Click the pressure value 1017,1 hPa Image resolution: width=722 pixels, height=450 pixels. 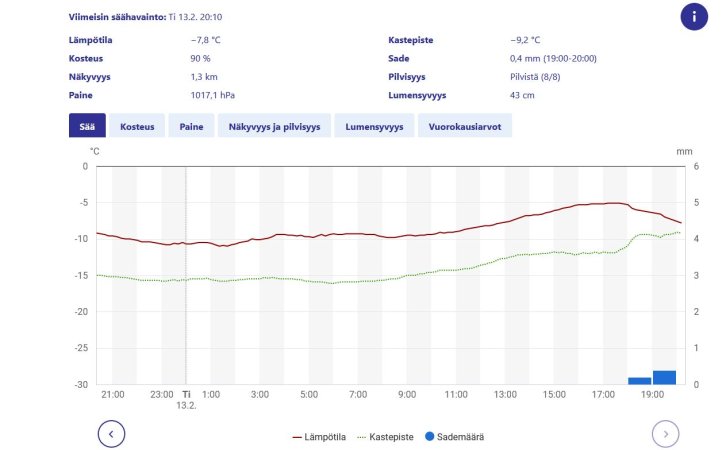[213, 95]
